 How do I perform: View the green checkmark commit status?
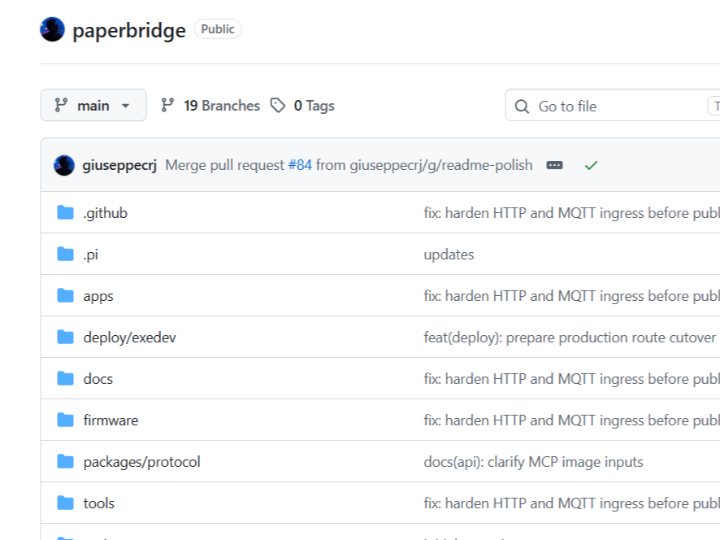click(591, 165)
